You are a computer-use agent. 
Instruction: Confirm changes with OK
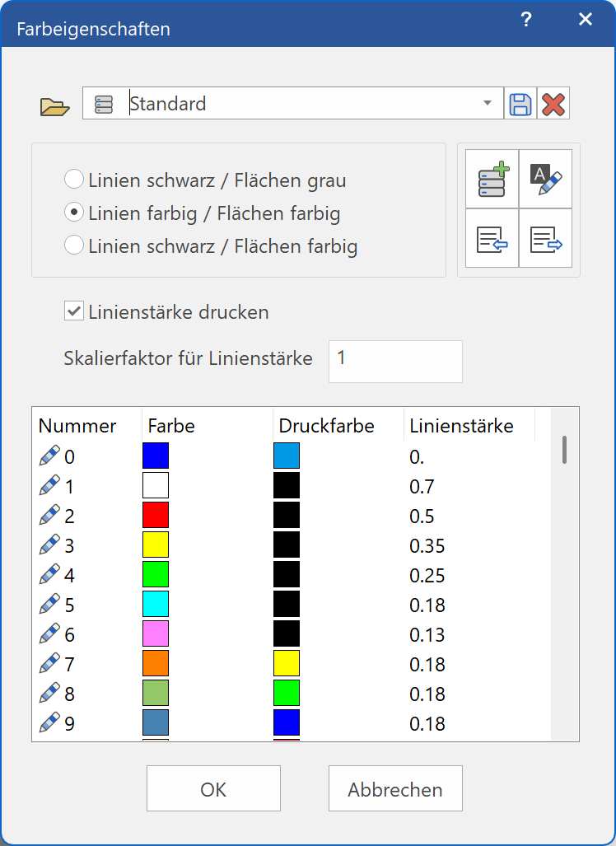[x=212, y=788]
